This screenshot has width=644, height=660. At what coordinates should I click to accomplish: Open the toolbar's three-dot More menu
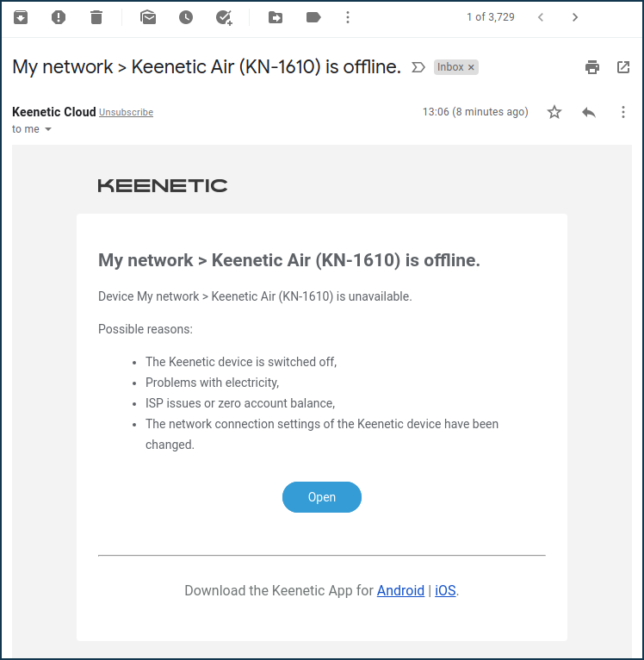(348, 17)
